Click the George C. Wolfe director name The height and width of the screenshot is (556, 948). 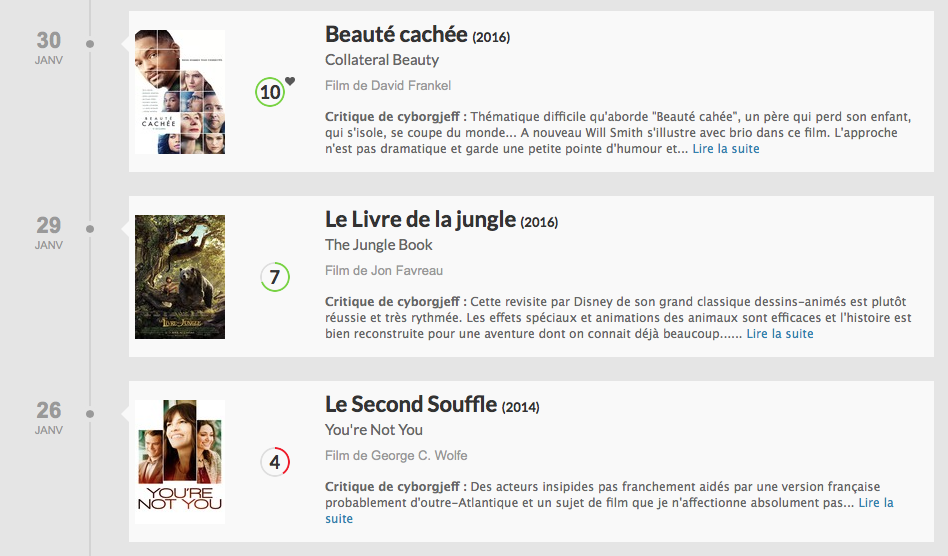point(419,455)
